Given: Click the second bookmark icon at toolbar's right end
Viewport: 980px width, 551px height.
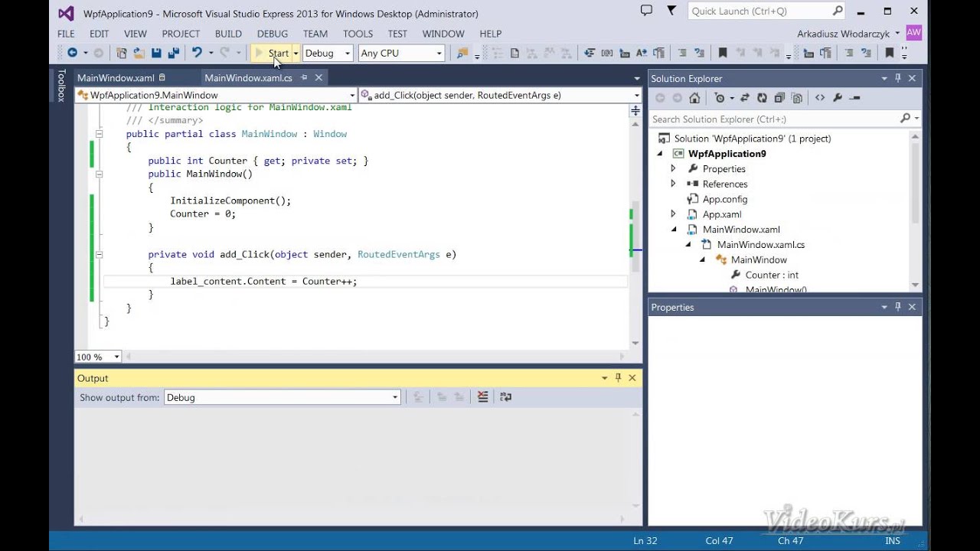Looking at the screenshot, I should pyautogui.click(x=889, y=53).
